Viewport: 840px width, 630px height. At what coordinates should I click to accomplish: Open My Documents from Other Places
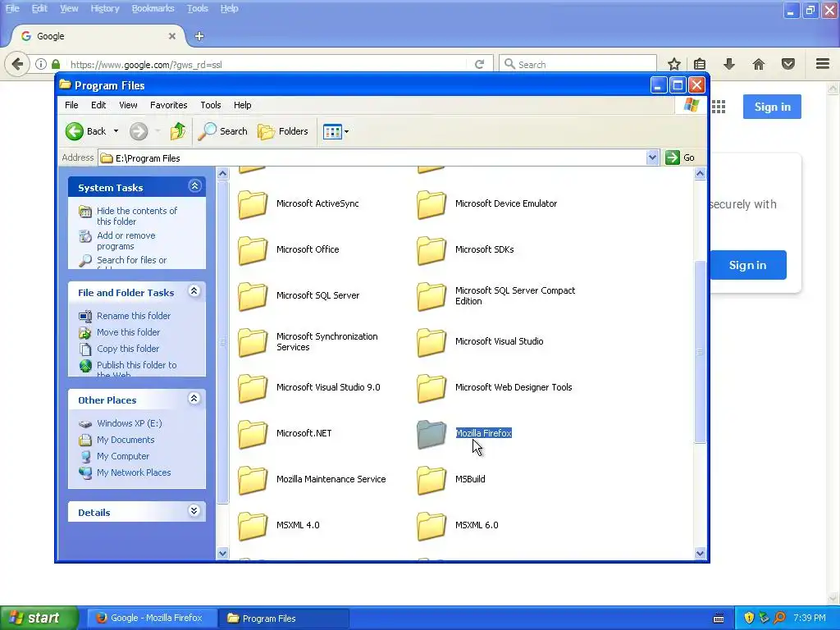coord(126,441)
